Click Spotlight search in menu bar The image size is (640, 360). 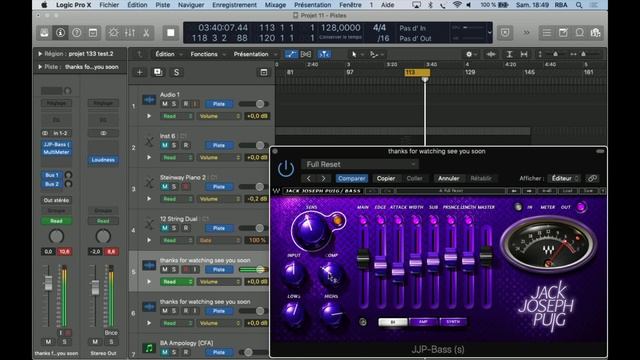point(579,5)
